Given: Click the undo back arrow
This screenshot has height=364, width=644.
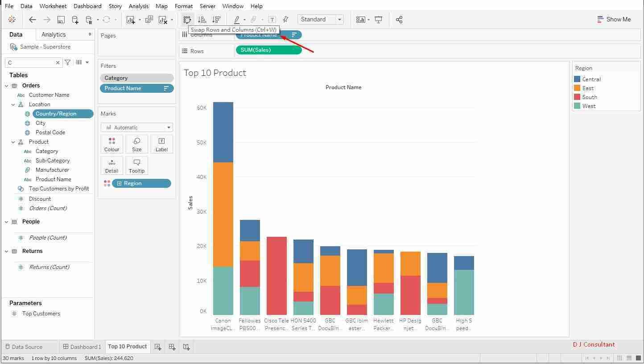Looking at the screenshot, I should click(32, 20).
